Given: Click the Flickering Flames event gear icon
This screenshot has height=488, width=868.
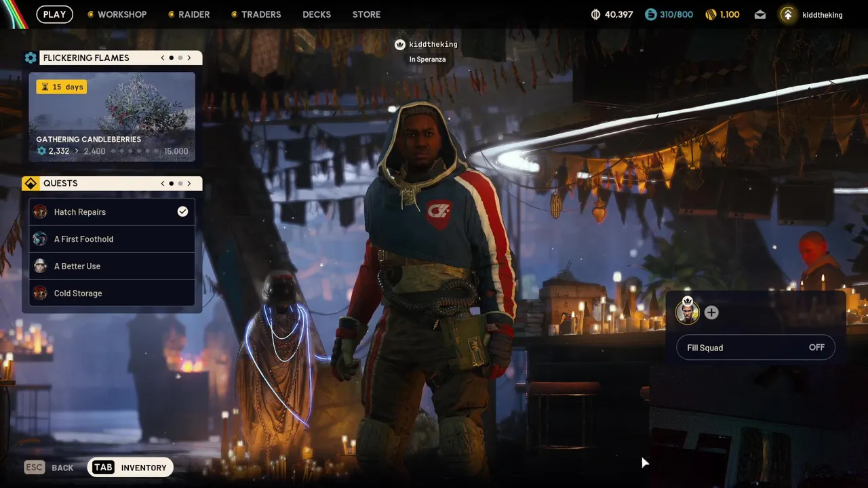Looking at the screenshot, I should coord(31,58).
